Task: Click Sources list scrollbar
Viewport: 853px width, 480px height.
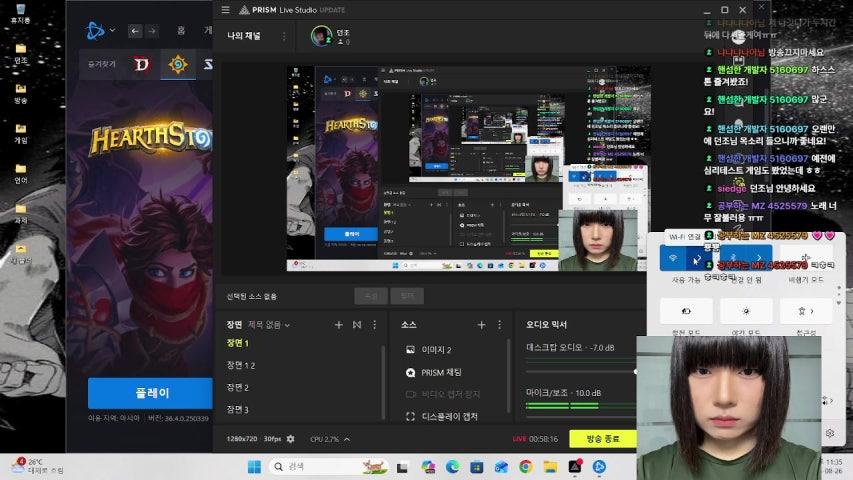Action: point(509,377)
